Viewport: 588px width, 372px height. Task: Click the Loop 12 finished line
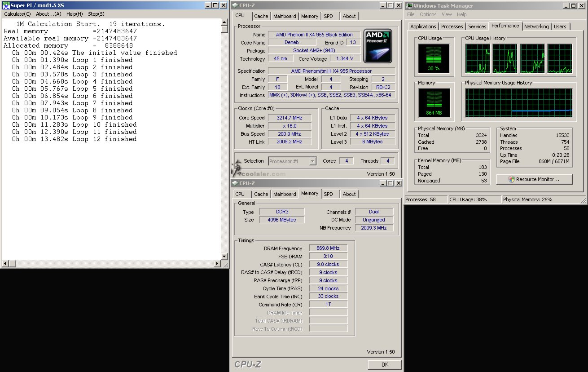(75, 139)
